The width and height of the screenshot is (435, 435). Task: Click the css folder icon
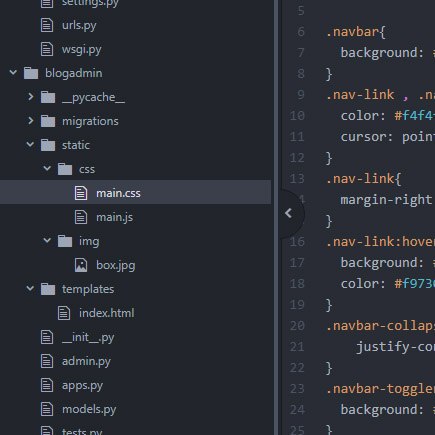(x=65, y=169)
